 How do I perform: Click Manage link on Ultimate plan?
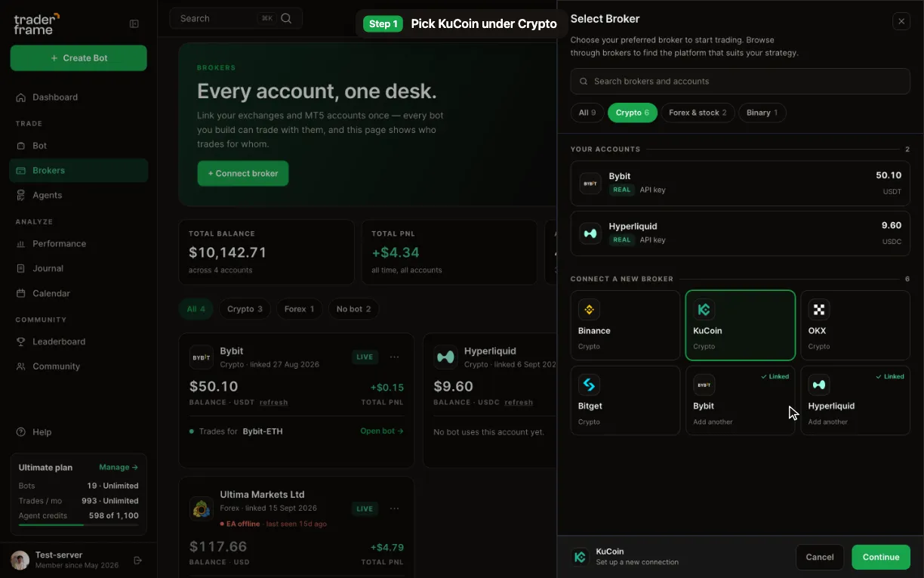[x=119, y=468]
